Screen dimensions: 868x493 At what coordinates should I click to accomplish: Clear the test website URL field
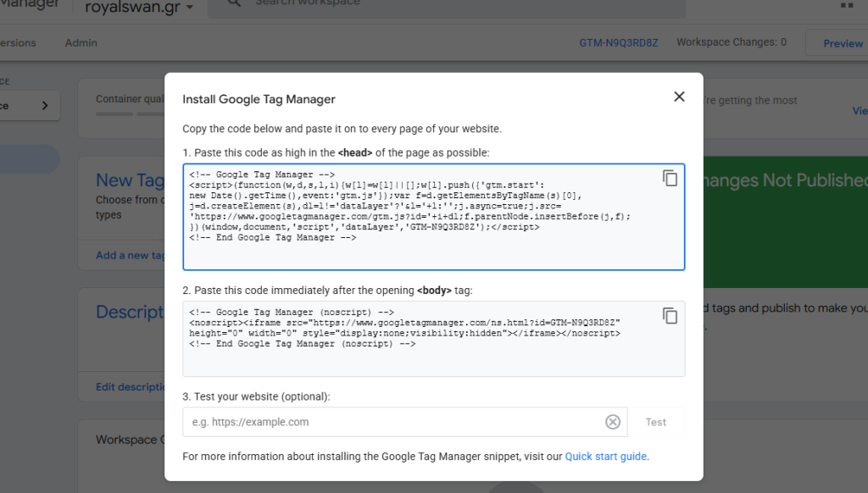point(612,422)
